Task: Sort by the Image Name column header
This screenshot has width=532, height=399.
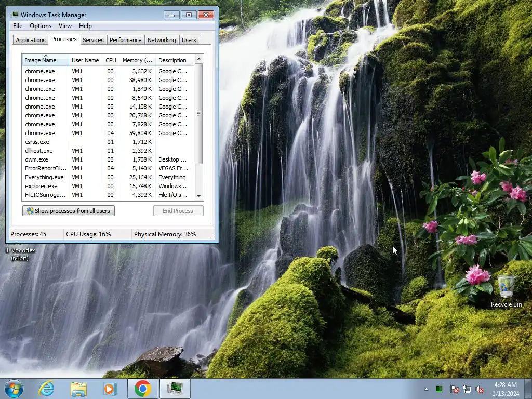Action: coord(46,60)
